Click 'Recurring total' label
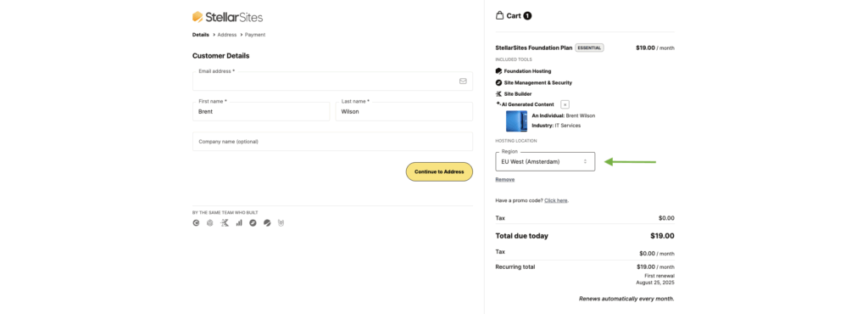The image size is (868, 314). click(515, 267)
